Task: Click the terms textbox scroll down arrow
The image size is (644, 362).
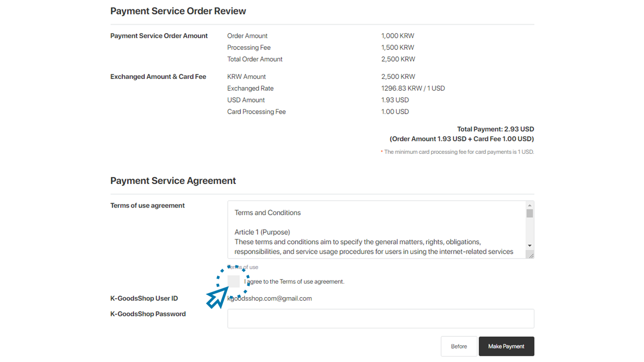Action: [530, 246]
